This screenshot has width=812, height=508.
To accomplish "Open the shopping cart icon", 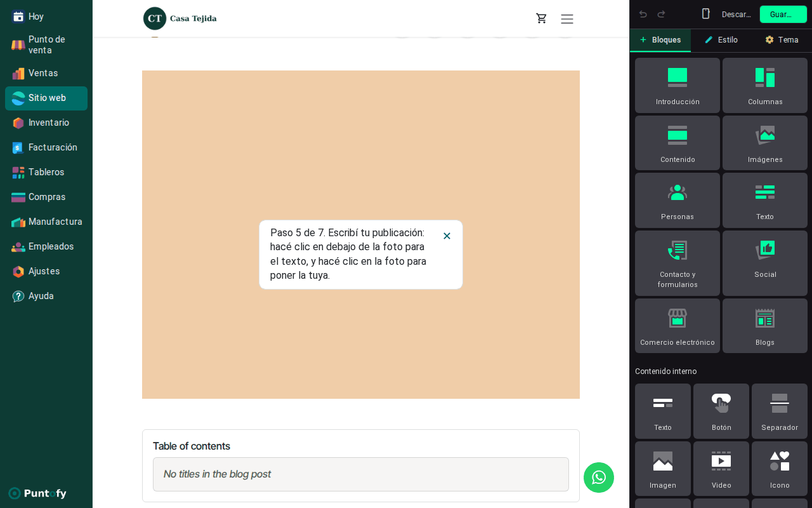I will tap(542, 18).
